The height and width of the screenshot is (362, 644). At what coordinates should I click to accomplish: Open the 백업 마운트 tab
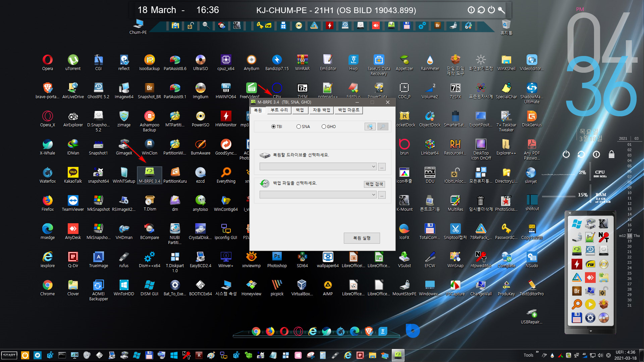[349, 110]
